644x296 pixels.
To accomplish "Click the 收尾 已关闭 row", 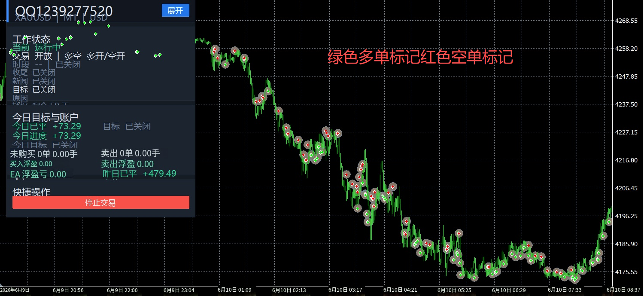I will click(34, 73).
